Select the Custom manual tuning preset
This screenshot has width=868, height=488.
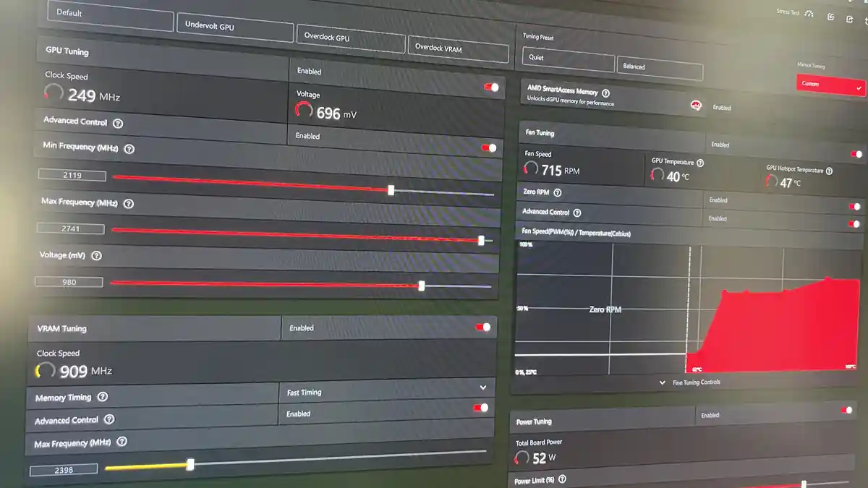[x=830, y=85]
